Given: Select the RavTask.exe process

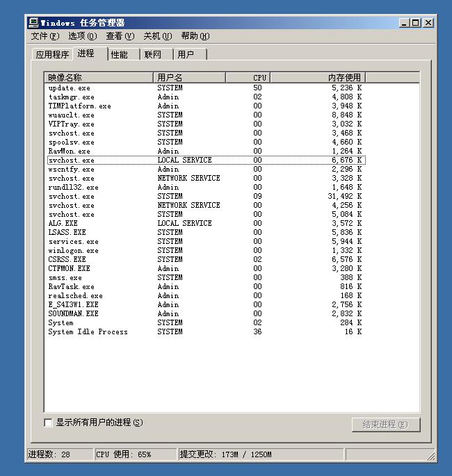Looking at the screenshot, I should 207,286.
